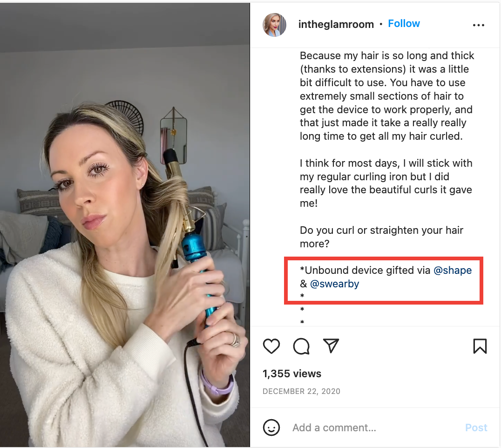This screenshot has height=448, width=501.
Task: Open intheglamroom username link
Action: click(x=336, y=24)
